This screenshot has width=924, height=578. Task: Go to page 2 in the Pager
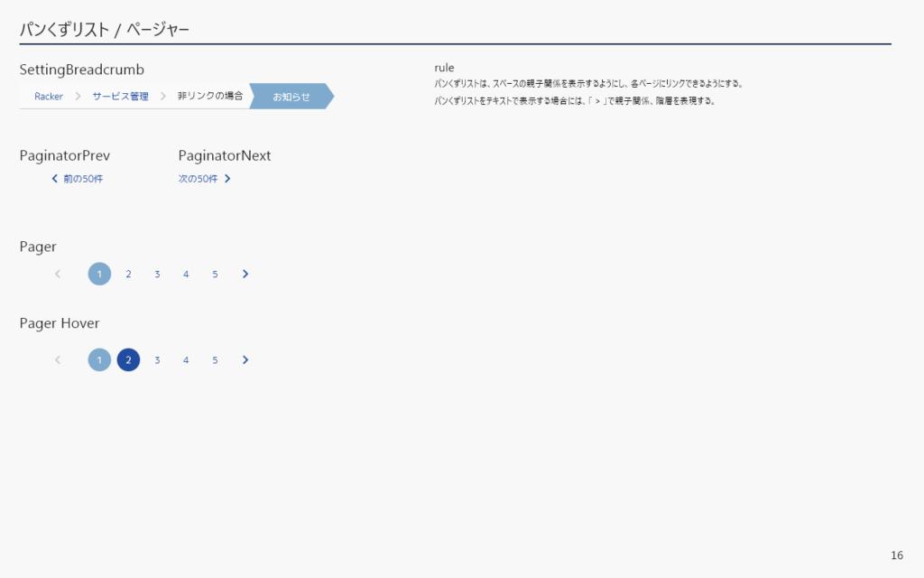pyautogui.click(x=128, y=275)
